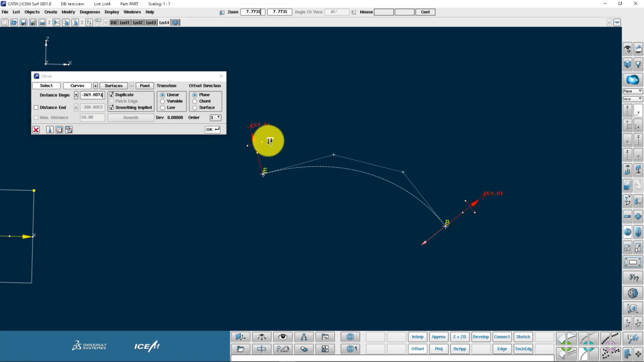Click the Paste toolbar icon
The height and width of the screenshot is (362, 644).
pos(75,23)
